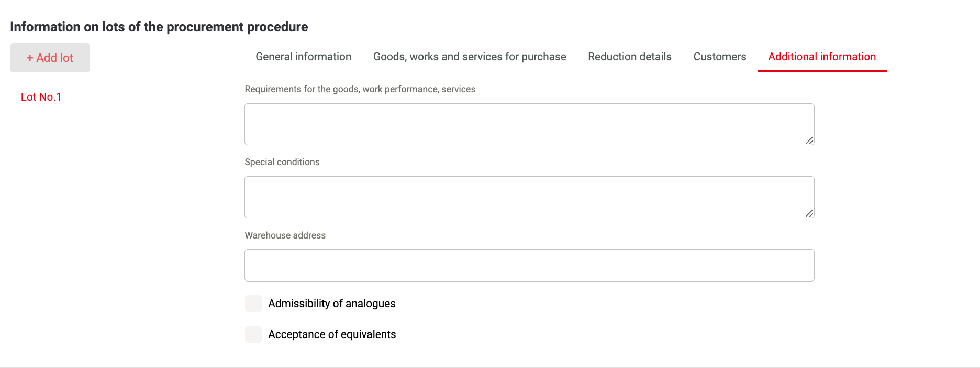Focus the Requirements for the goods textarea
Viewport: 980px width, 368px height.
(x=529, y=124)
